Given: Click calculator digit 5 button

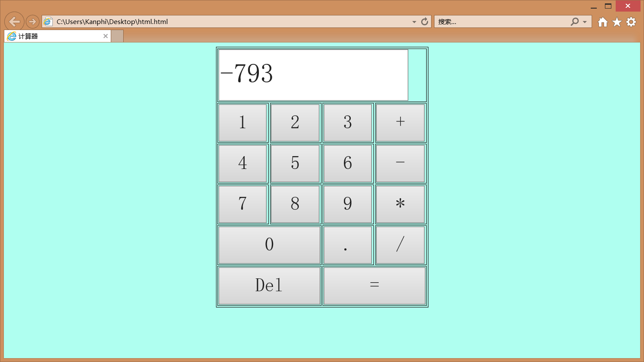Looking at the screenshot, I should [x=295, y=163].
